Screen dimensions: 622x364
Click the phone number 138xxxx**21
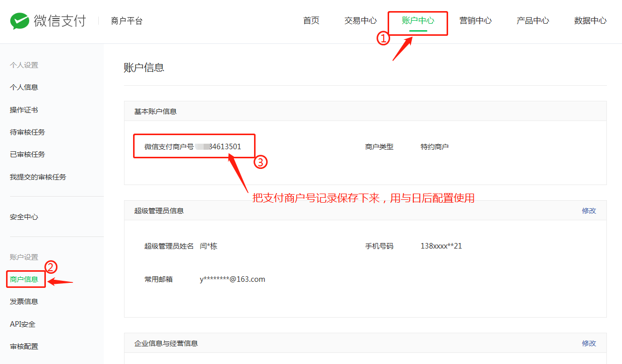coord(441,246)
